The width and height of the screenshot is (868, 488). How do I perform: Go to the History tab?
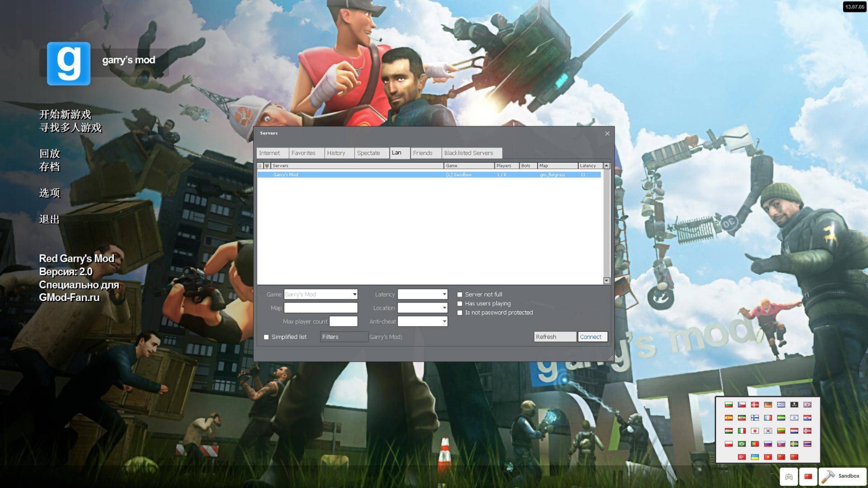(340, 153)
